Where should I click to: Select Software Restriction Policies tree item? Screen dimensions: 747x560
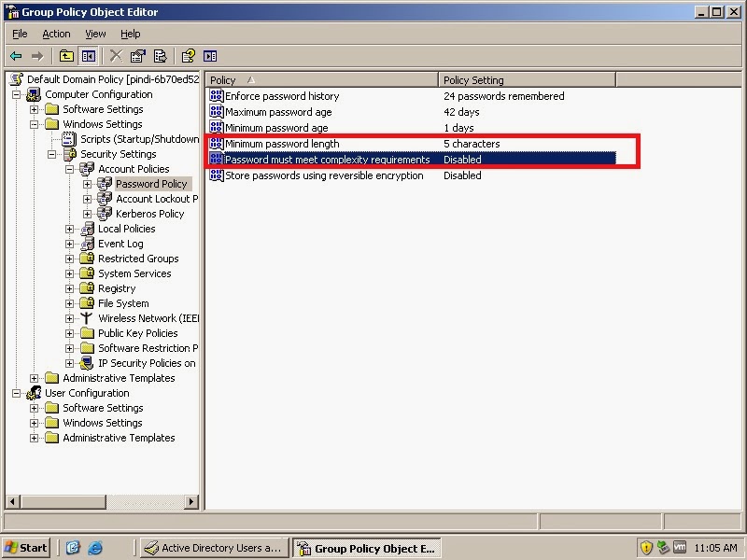click(x=148, y=348)
